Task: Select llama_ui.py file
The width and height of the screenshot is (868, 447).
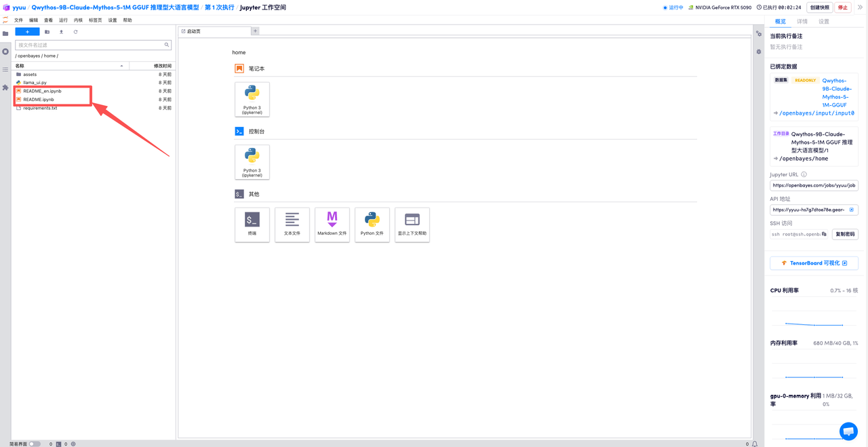Action: tap(94, 83)
